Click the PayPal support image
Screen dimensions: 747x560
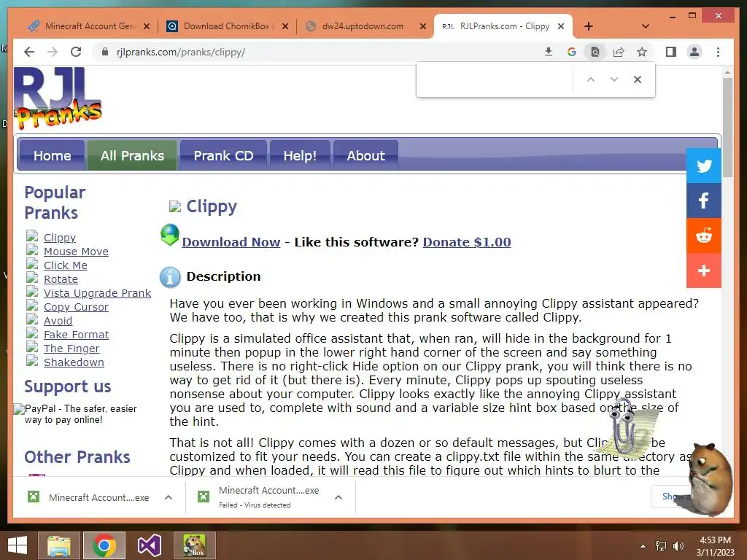(x=75, y=414)
